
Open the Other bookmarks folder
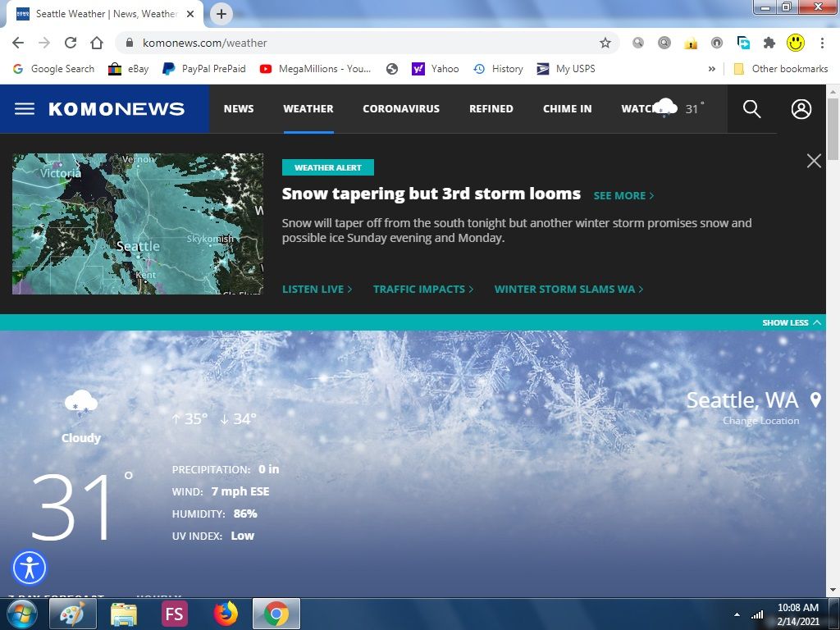781,69
